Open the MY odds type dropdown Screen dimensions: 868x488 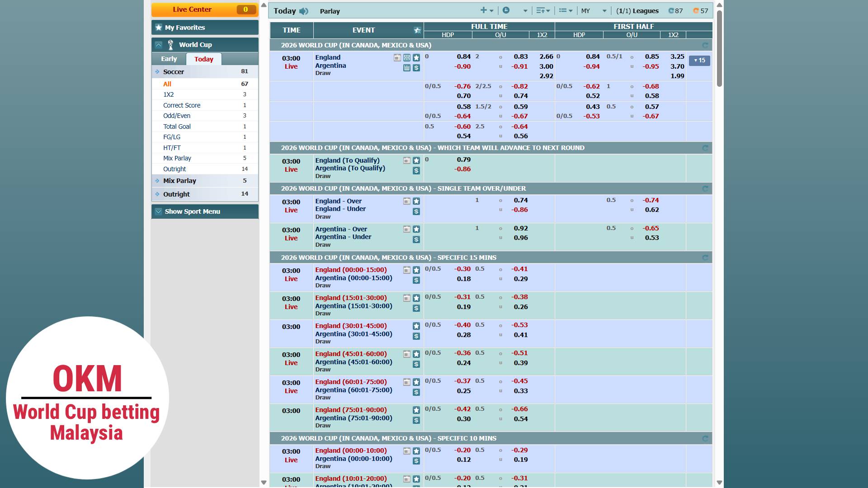pyautogui.click(x=594, y=11)
